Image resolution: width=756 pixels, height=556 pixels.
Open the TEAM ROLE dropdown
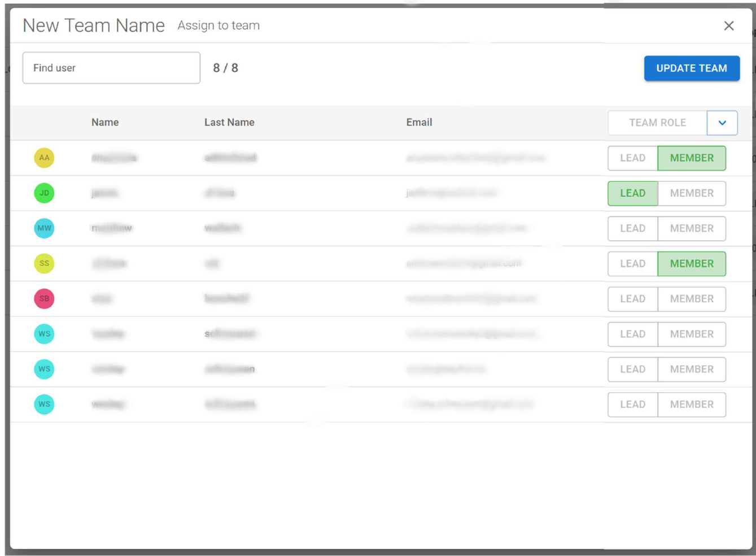(x=723, y=123)
